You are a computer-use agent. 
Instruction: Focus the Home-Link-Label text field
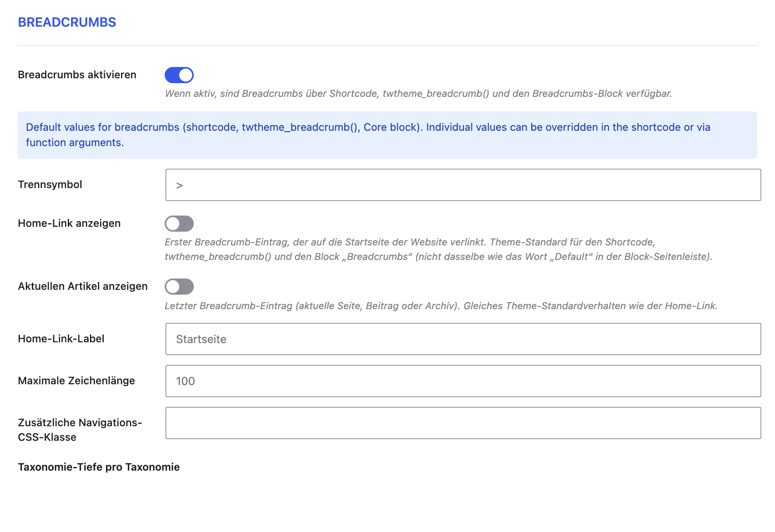point(463,339)
